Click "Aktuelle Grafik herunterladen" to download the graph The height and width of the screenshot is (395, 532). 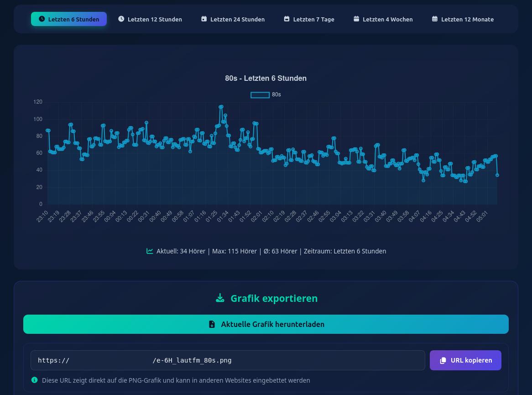click(x=266, y=324)
